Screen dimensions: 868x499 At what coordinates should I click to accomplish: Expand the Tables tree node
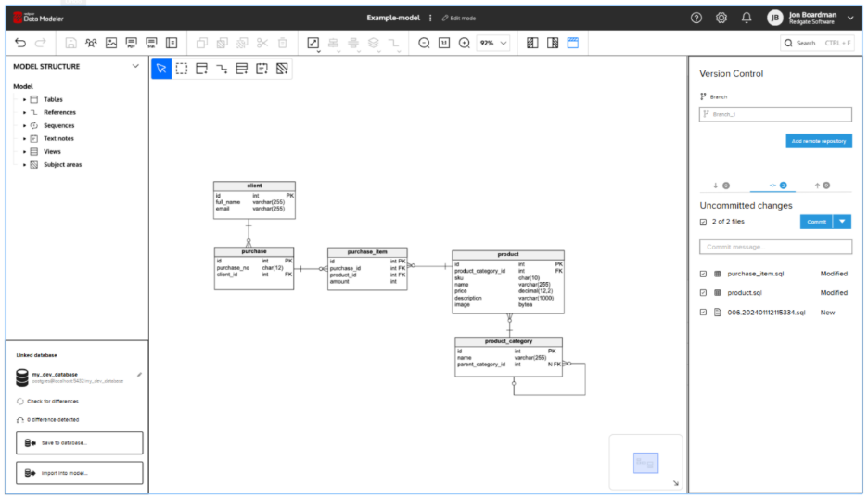[x=24, y=99]
